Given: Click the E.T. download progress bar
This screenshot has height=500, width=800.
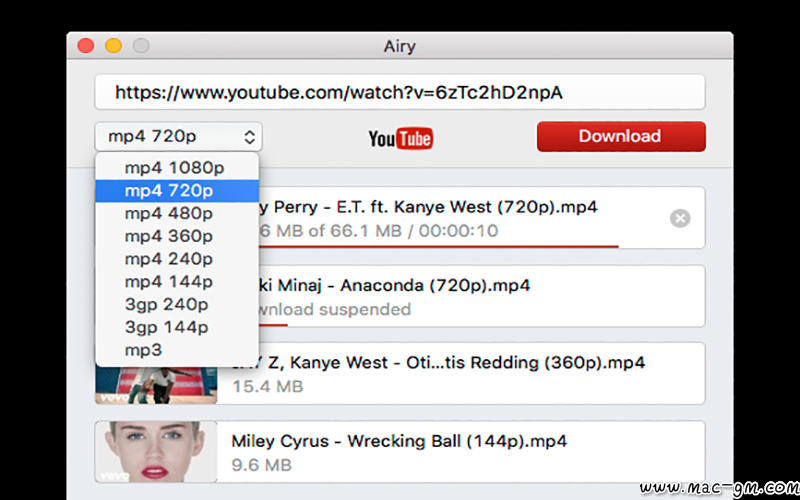Looking at the screenshot, I should click(x=439, y=246).
